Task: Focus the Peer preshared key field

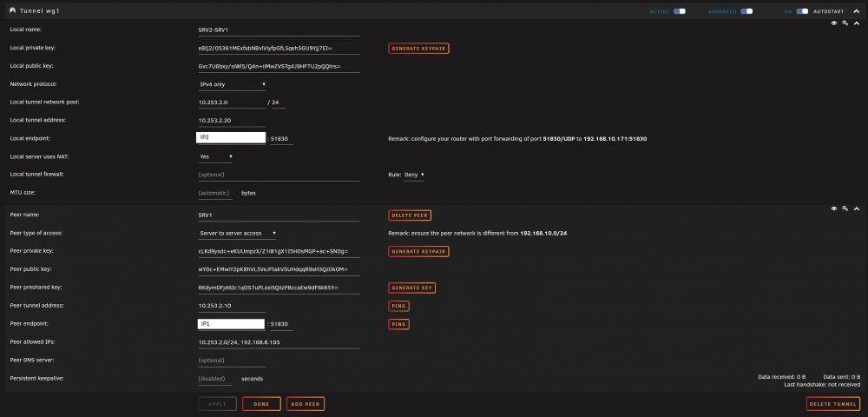Action: tap(279, 288)
